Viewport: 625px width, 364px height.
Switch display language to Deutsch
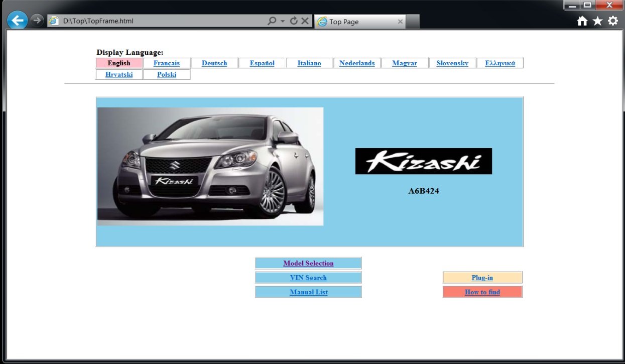214,63
